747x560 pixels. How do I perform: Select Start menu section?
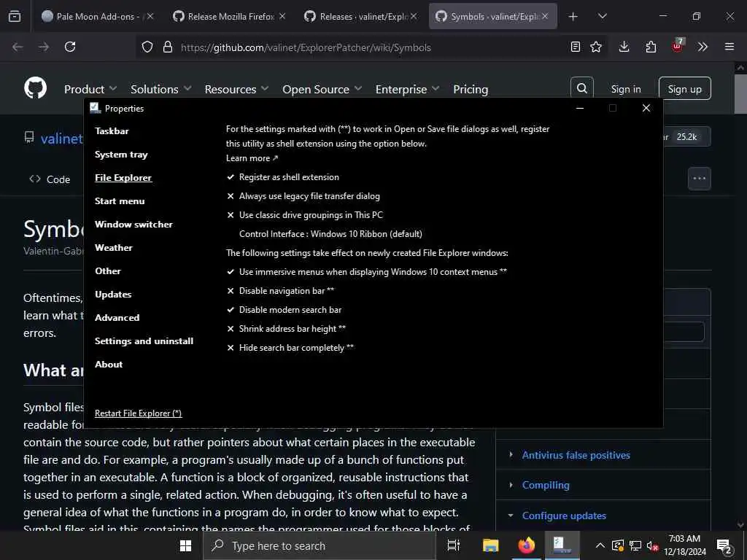(x=120, y=201)
